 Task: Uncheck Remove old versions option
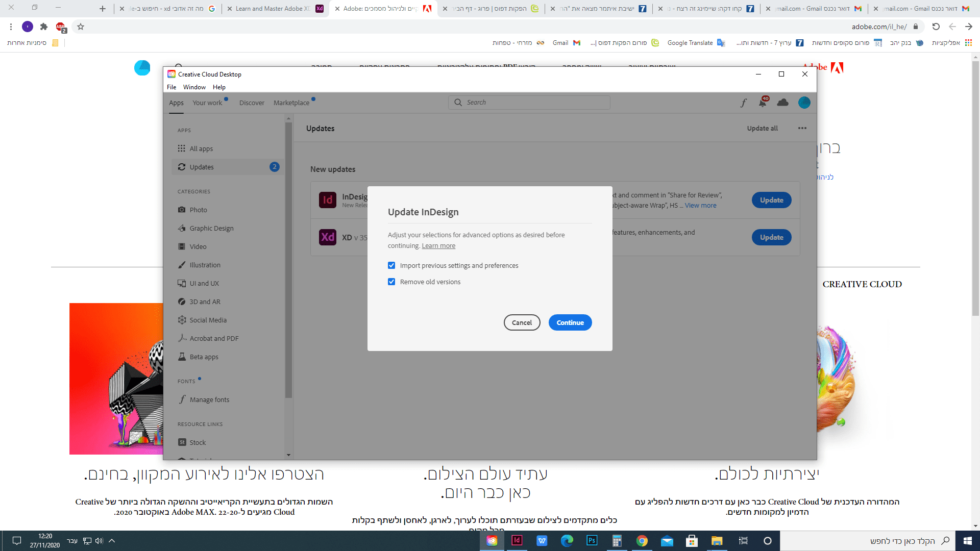[x=391, y=282]
